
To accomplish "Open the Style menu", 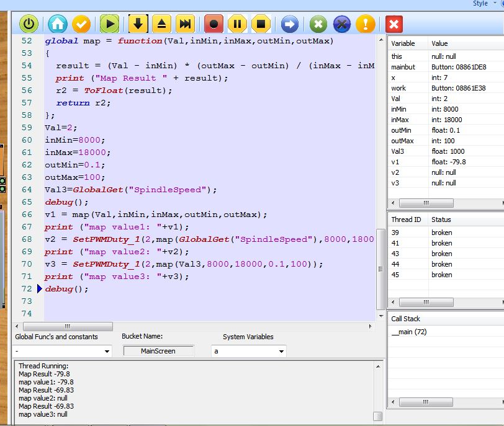I will (480, 4).
